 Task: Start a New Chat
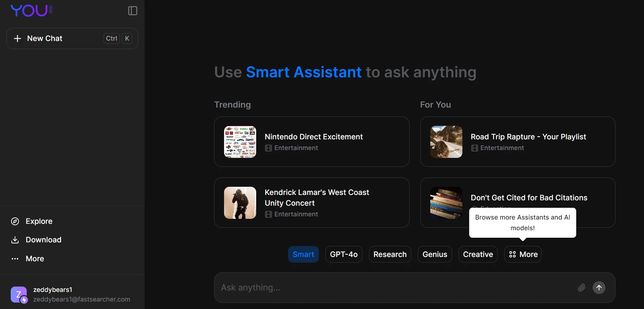pos(72,38)
